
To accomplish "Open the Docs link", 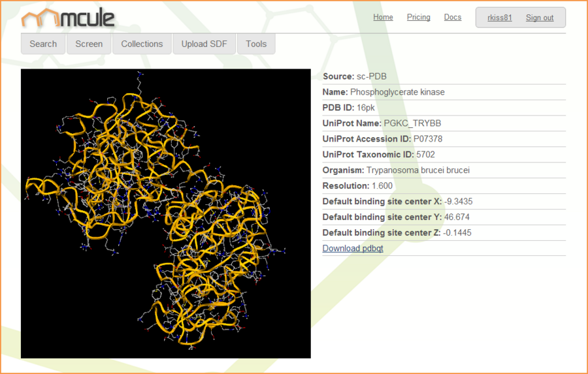I will (x=452, y=18).
